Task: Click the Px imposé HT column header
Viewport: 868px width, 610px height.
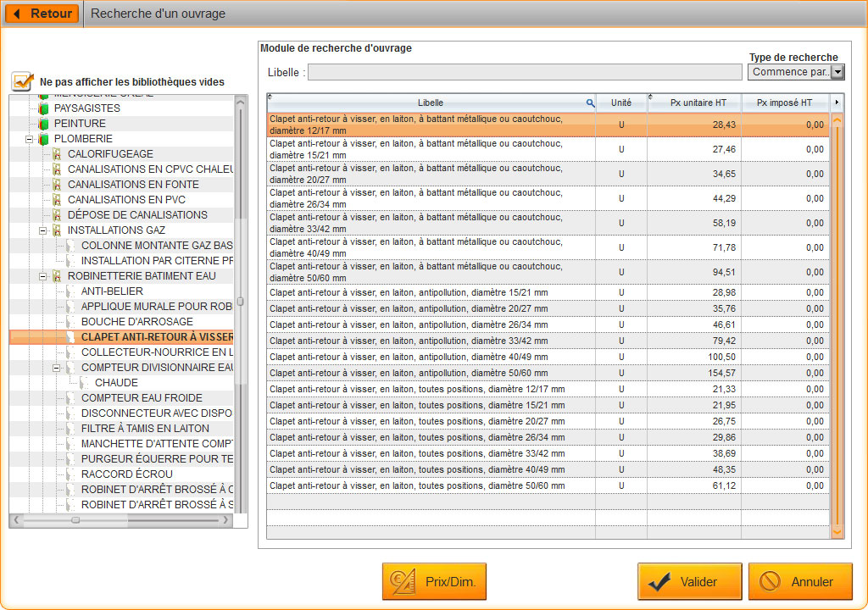Action: 784,103
